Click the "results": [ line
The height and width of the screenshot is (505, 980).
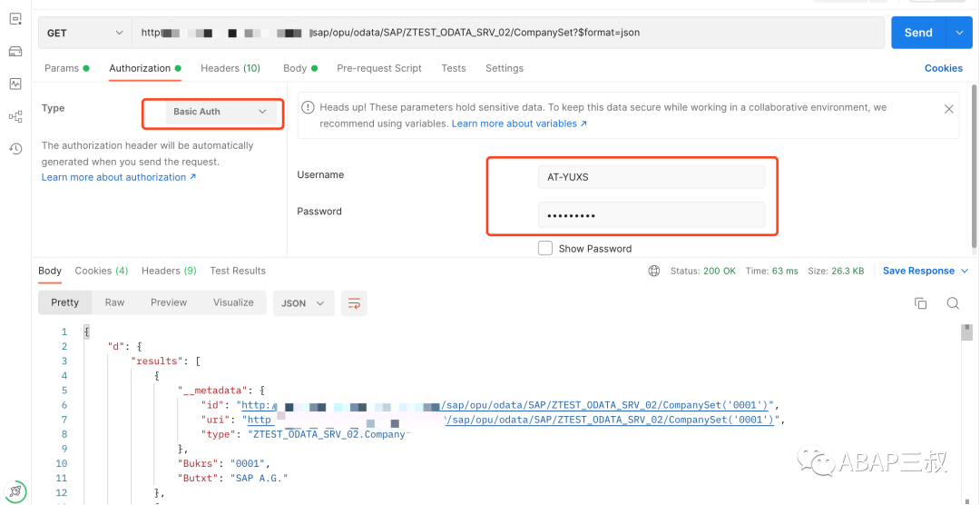165,361
